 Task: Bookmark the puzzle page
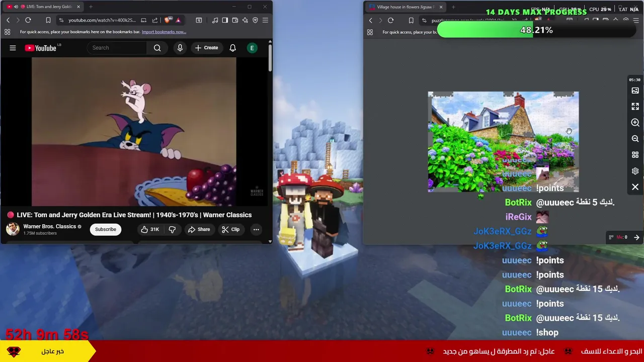point(411,21)
